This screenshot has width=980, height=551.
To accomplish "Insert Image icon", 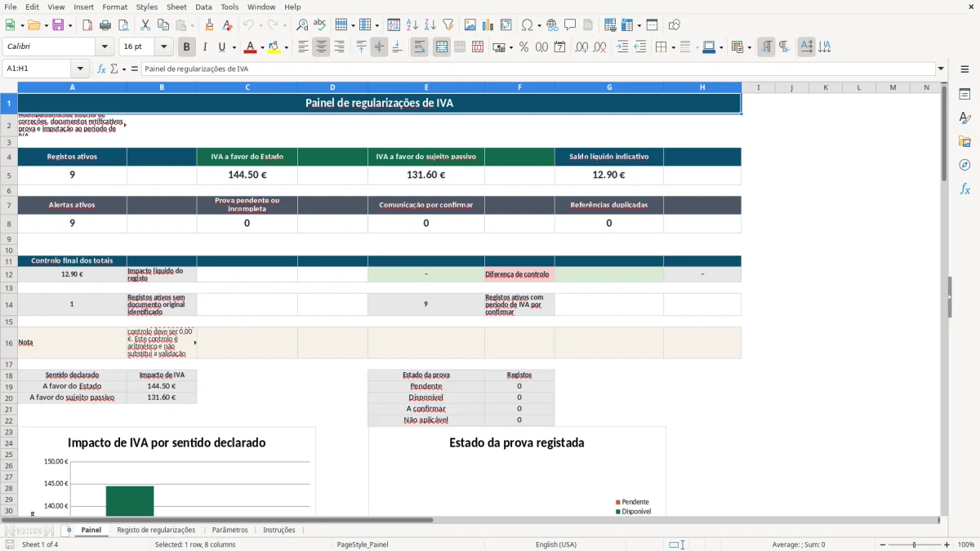I will coord(470,25).
